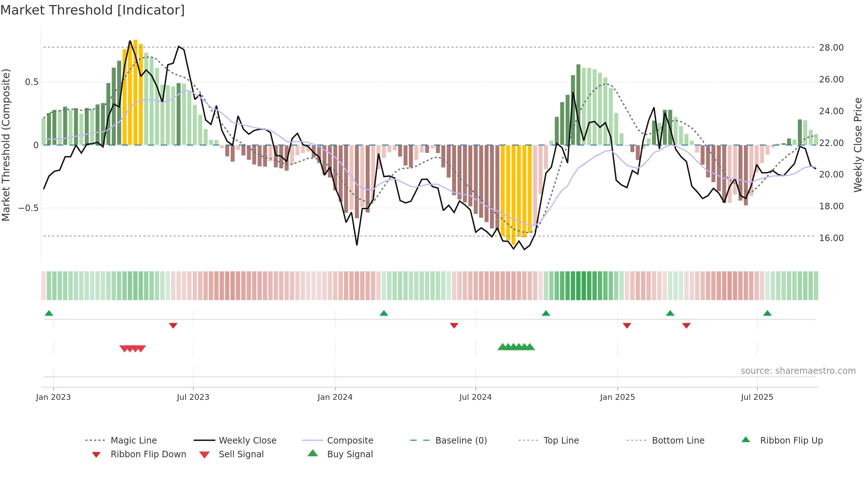Click the red triangle icon beside Sell Signal

[x=204, y=455]
